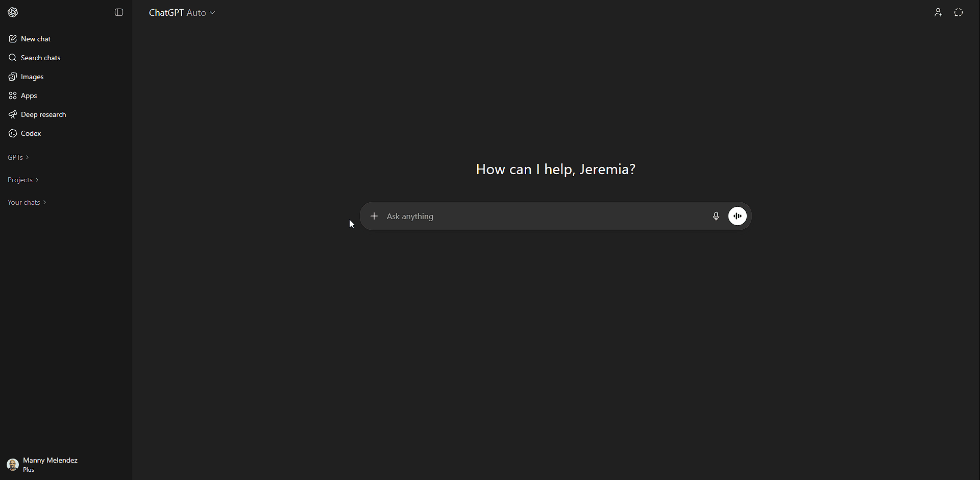Click the Images icon in sidebar

pyautogui.click(x=13, y=77)
